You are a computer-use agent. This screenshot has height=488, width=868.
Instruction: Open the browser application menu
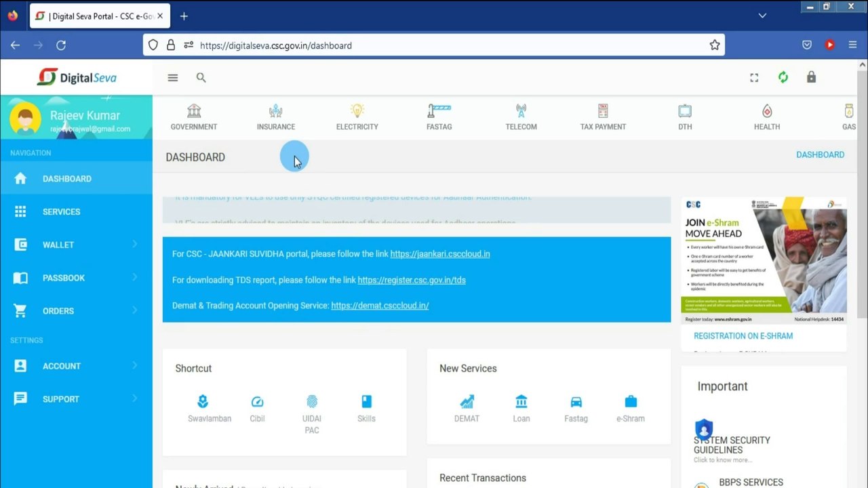click(852, 45)
